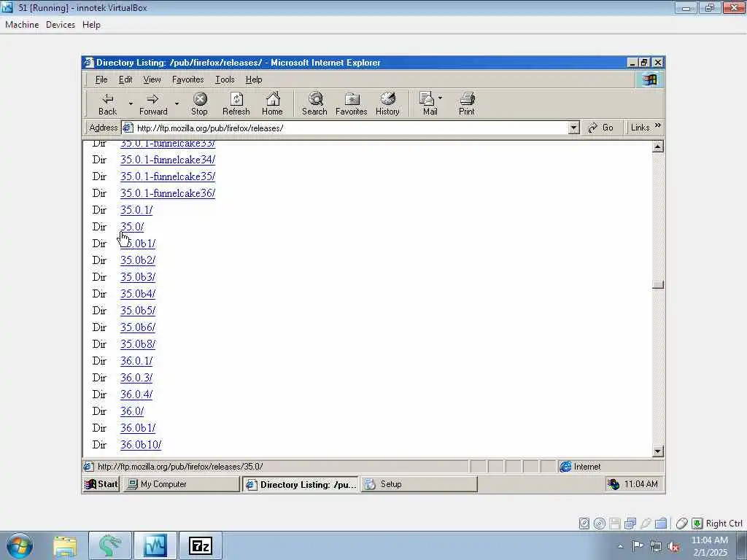The height and width of the screenshot is (560, 747).
Task: Open the 35.0/ directory link
Action: point(132,227)
